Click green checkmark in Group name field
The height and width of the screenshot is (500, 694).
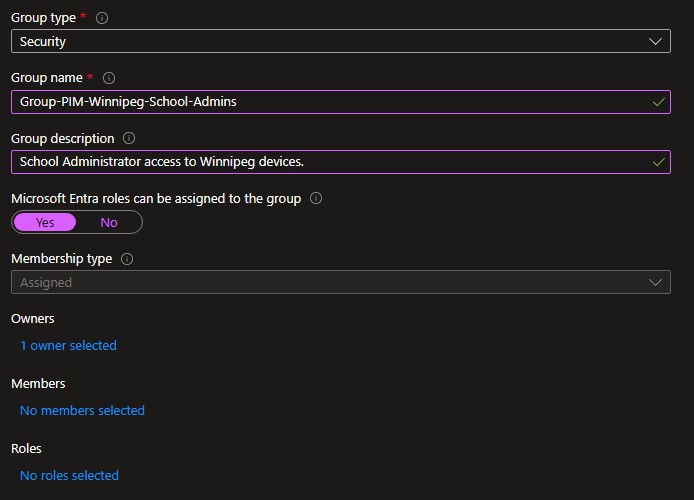click(x=657, y=102)
